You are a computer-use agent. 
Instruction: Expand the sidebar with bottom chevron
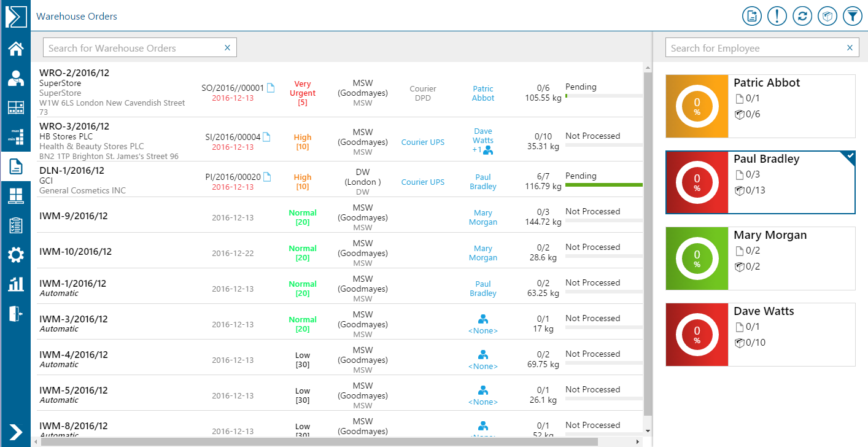coord(15,432)
